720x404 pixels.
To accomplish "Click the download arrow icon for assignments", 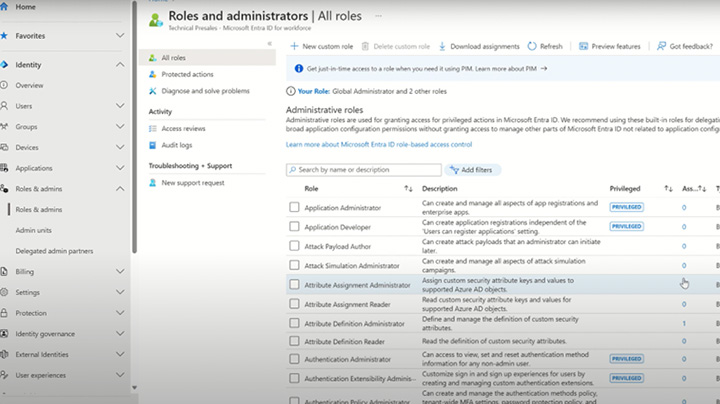I will tap(442, 46).
